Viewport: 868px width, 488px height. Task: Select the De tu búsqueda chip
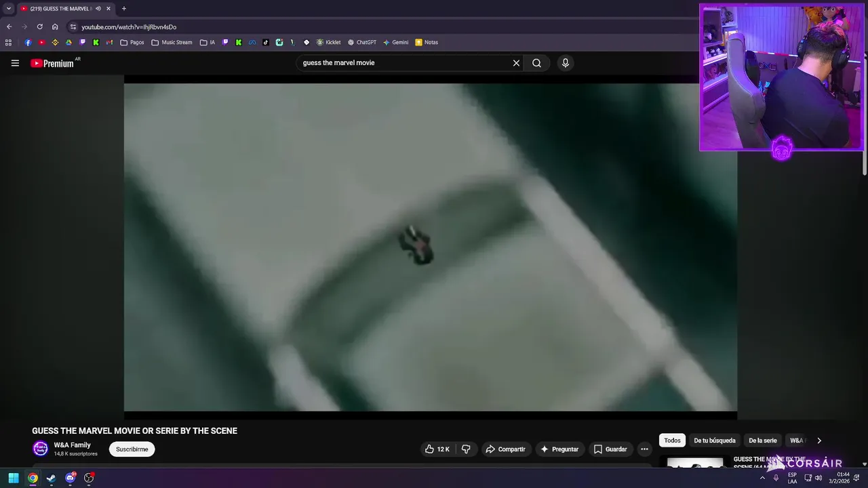tap(714, 441)
